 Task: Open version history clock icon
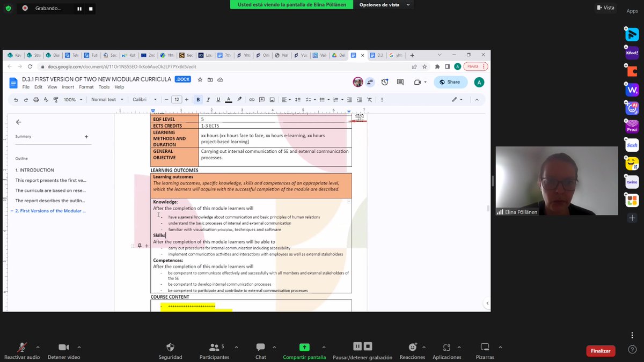pos(385,82)
